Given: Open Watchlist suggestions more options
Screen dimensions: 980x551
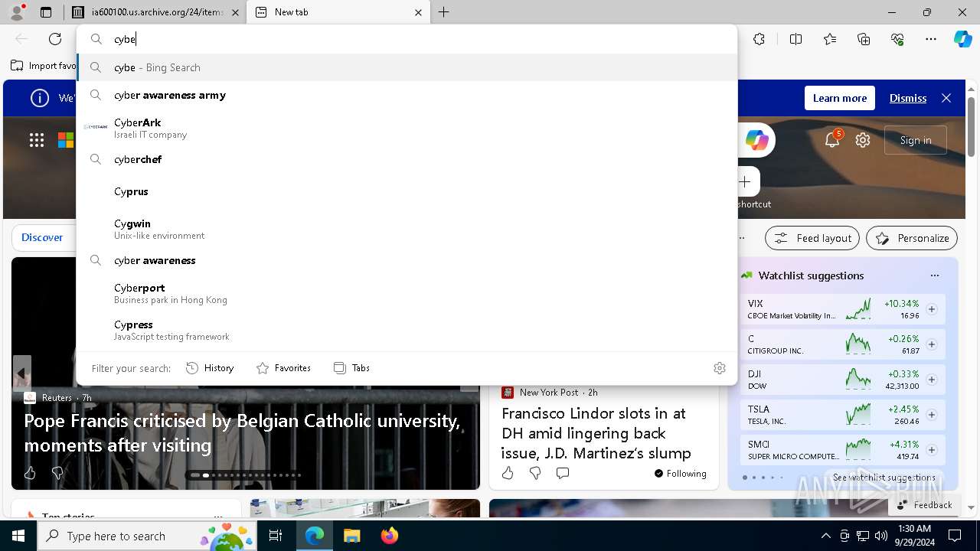Looking at the screenshot, I should pos(934,275).
